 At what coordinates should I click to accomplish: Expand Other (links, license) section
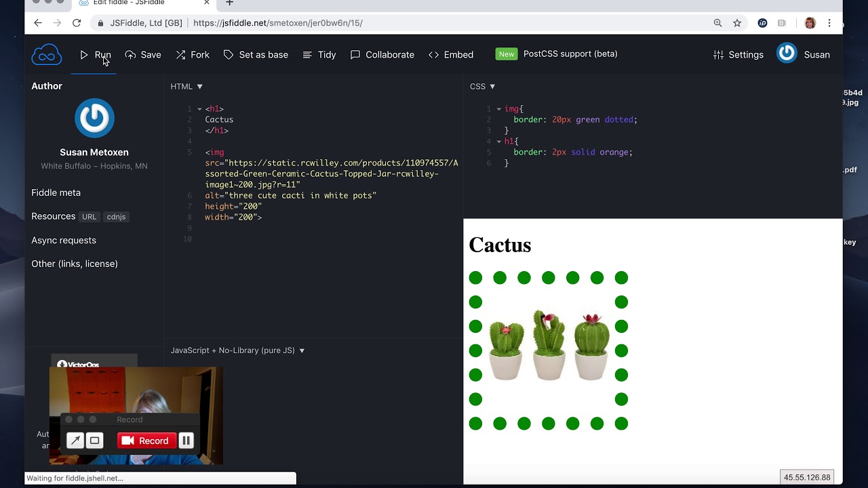coord(75,264)
